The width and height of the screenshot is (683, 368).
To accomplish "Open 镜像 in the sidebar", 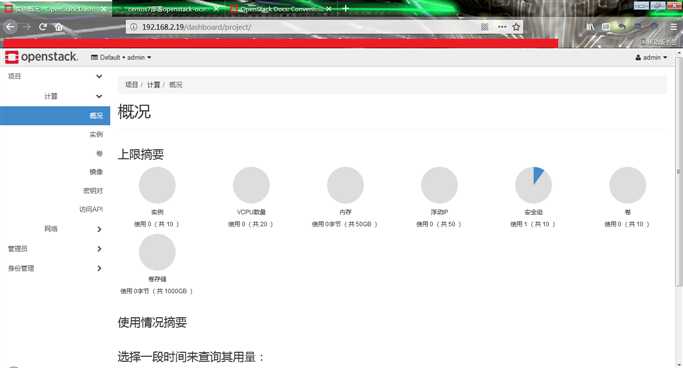I will coord(96,172).
